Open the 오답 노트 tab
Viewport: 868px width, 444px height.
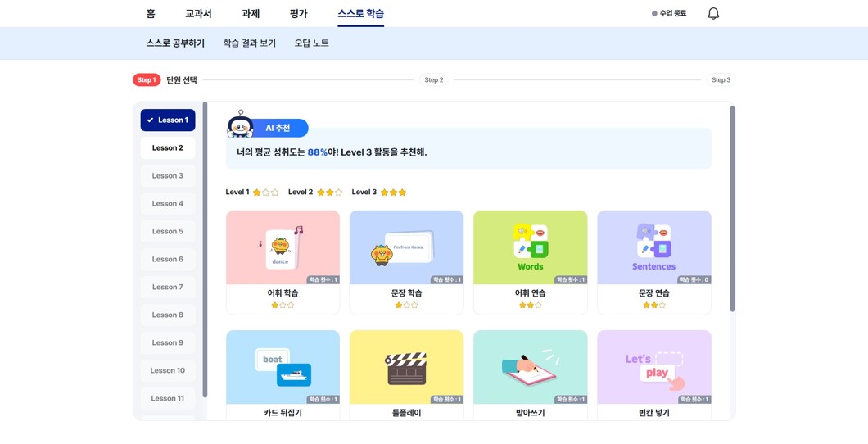coord(311,43)
